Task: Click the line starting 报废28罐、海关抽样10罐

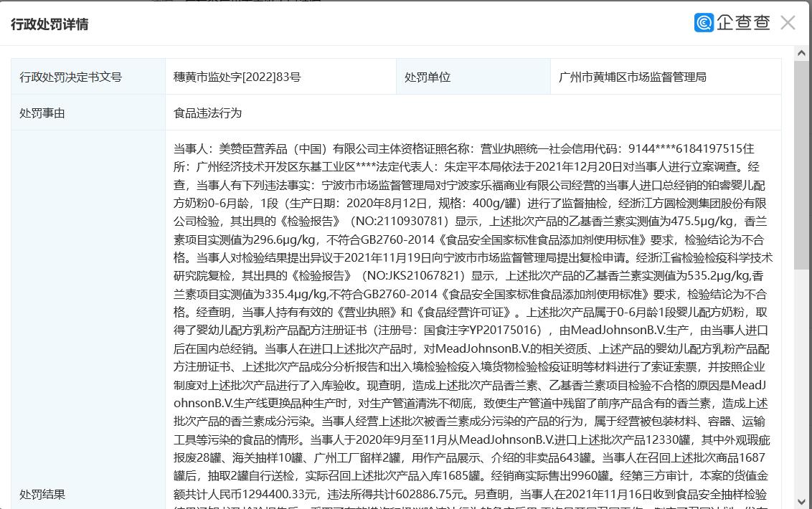Action: [469, 457]
